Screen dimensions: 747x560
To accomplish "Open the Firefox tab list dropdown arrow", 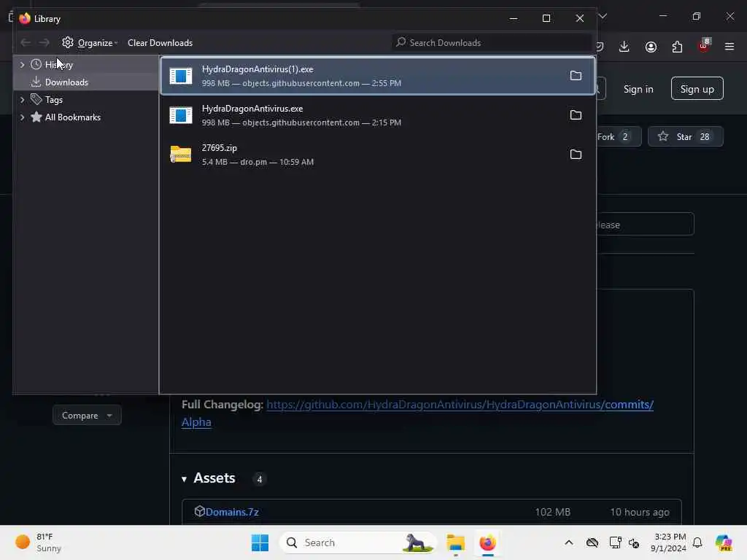I will [603, 16].
